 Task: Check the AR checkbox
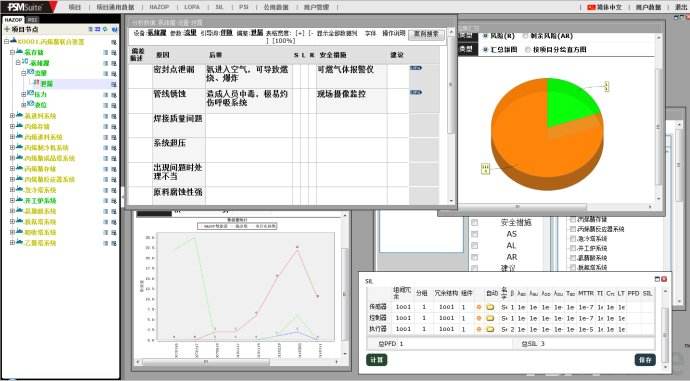[x=474, y=257]
